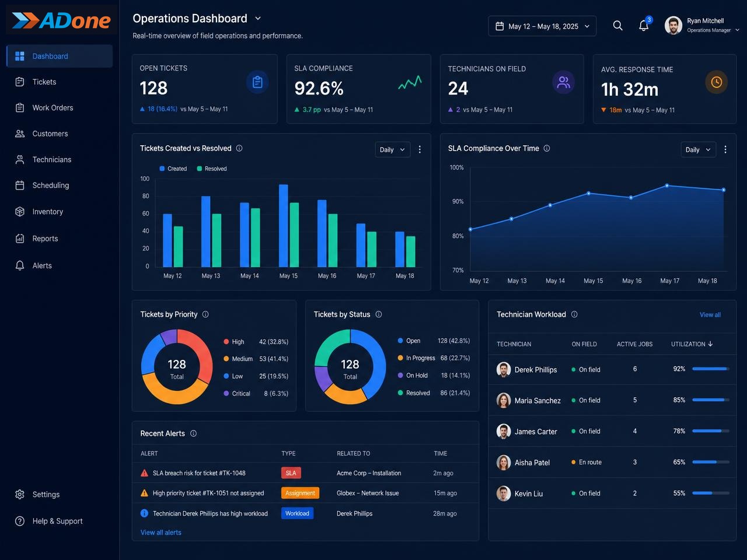Click the SLA Compliance trend line icon

pos(410,82)
